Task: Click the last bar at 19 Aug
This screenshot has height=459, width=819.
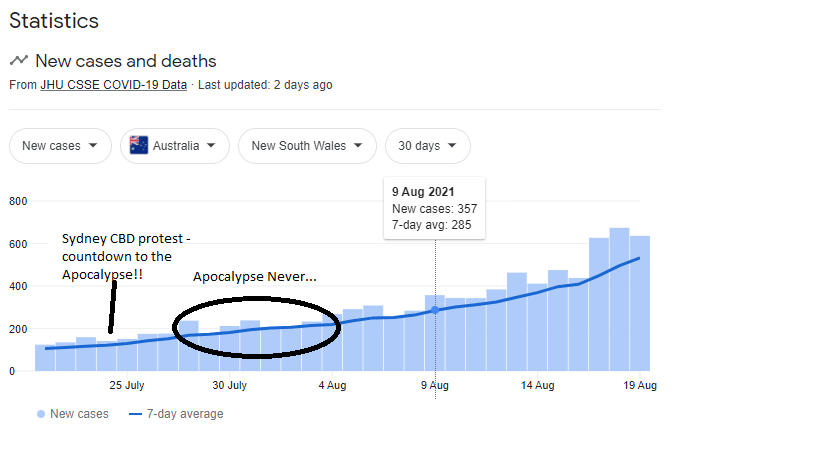Action: point(640,303)
